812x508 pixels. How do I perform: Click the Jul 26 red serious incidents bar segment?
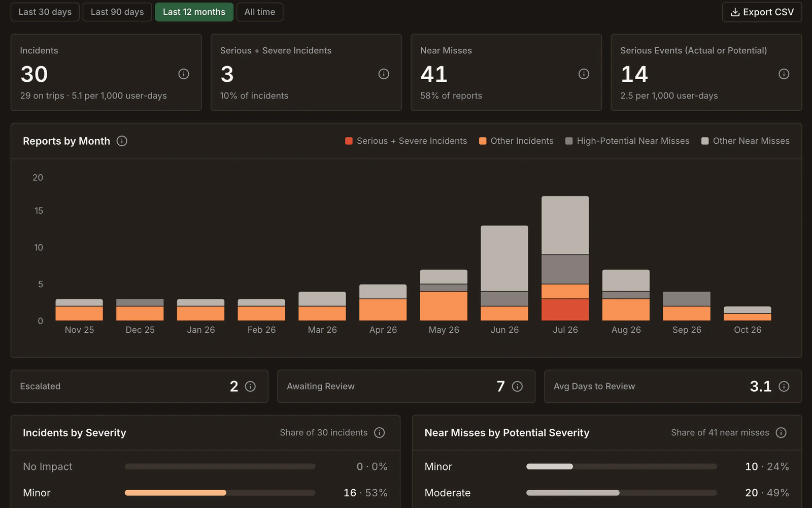[x=565, y=309]
